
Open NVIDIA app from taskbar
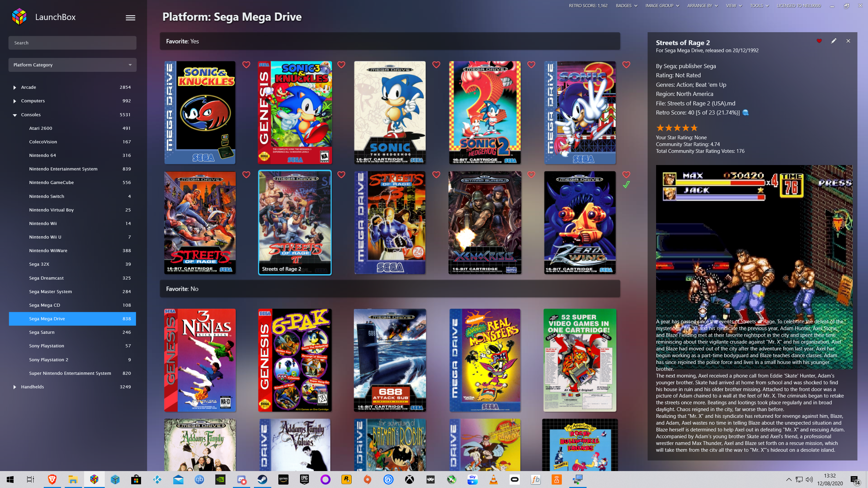coord(220,480)
